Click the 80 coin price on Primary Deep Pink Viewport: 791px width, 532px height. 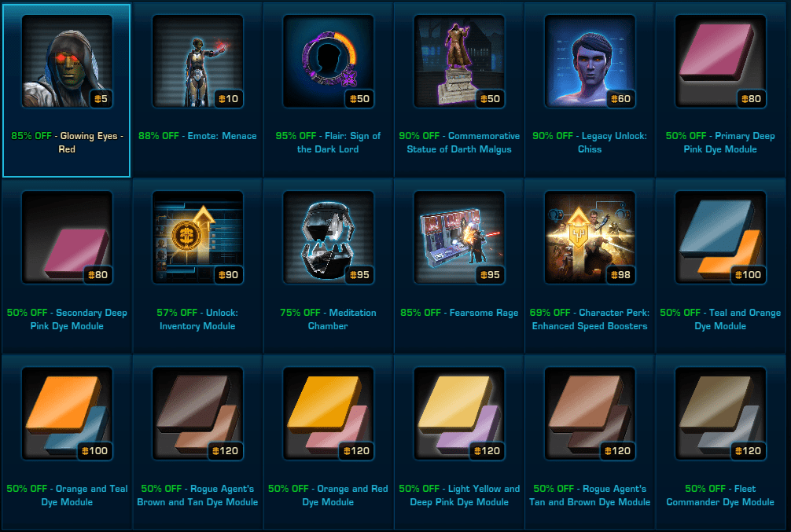coord(751,99)
